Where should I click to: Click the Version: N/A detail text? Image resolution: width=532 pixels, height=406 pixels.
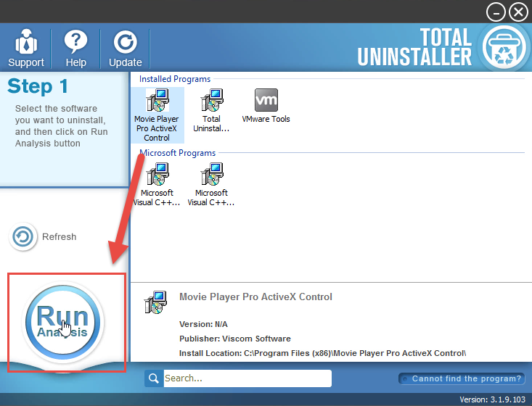(x=203, y=324)
